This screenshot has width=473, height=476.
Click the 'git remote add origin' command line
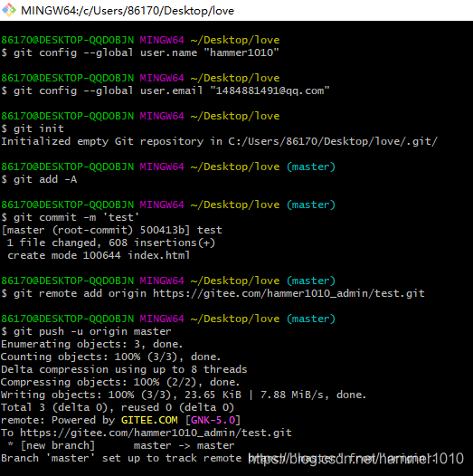click(x=213, y=293)
